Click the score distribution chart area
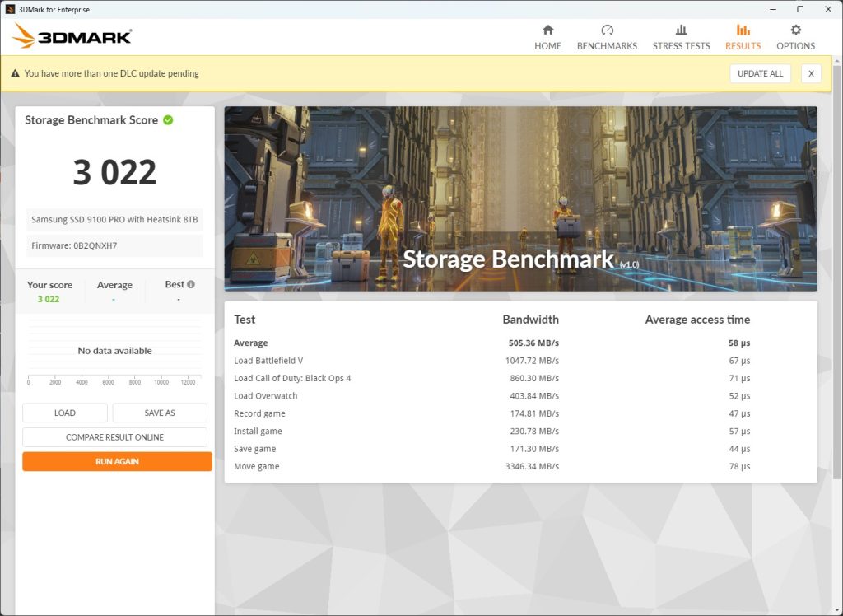Viewport: 843px width, 616px height. pyautogui.click(x=114, y=351)
